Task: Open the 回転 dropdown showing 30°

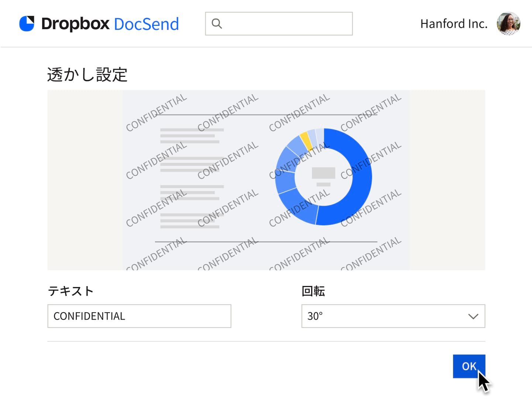Action: [x=384, y=316]
